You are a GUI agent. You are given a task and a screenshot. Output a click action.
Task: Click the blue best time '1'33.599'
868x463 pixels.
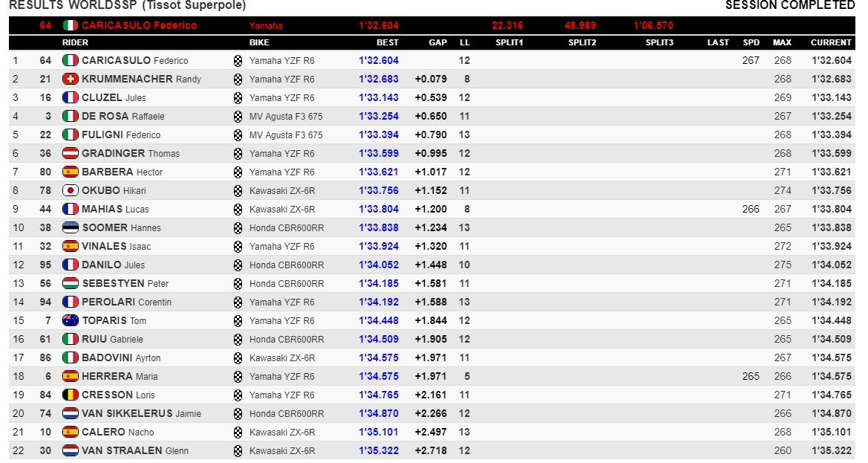(379, 153)
